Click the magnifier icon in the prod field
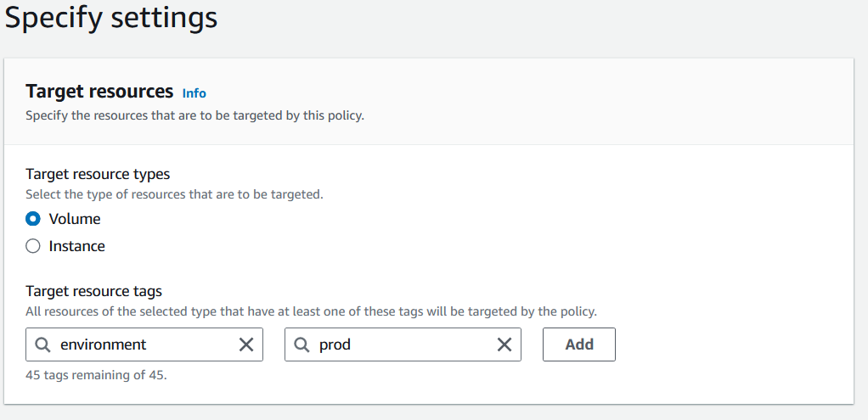The image size is (868, 420). coord(302,344)
